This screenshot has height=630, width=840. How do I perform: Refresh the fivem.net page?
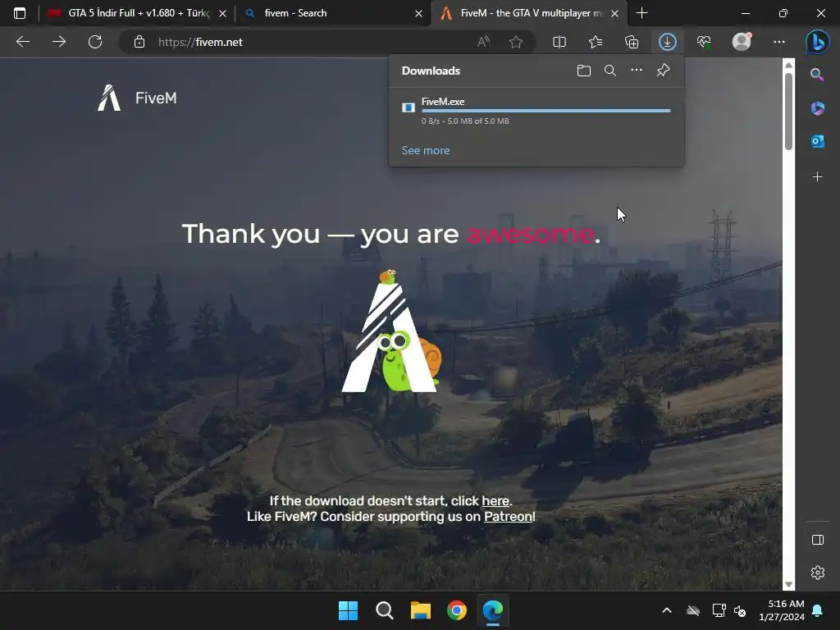[x=95, y=42]
